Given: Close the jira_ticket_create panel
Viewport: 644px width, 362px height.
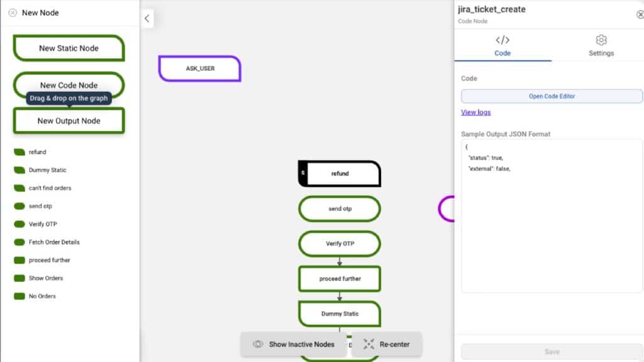Looking at the screenshot, I should 640,14.
